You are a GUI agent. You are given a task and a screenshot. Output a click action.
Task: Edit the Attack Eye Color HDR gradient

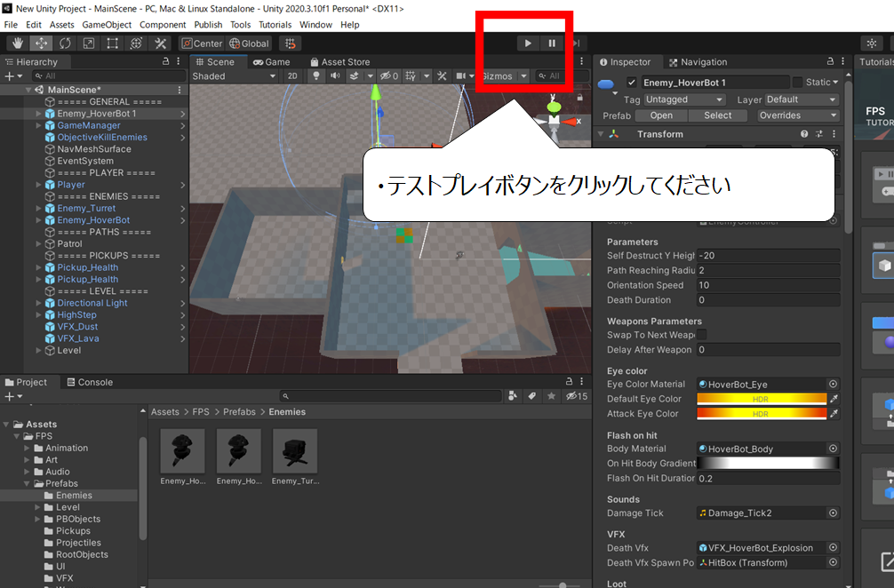[762, 414]
